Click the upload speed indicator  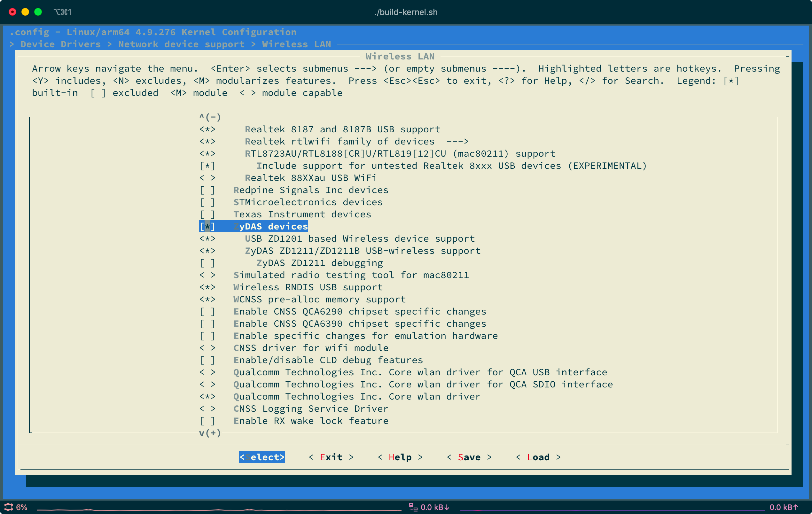click(x=784, y=507)
